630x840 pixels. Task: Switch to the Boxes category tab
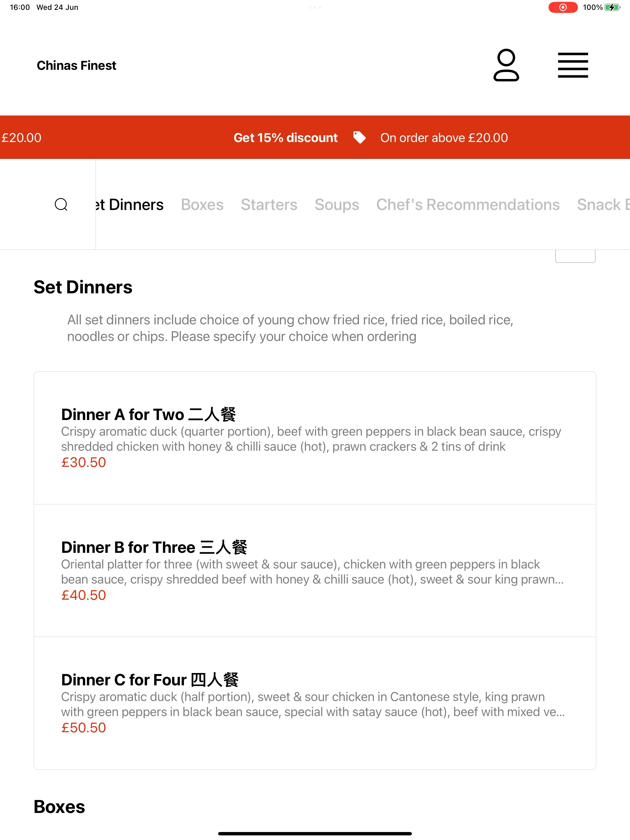202,204
